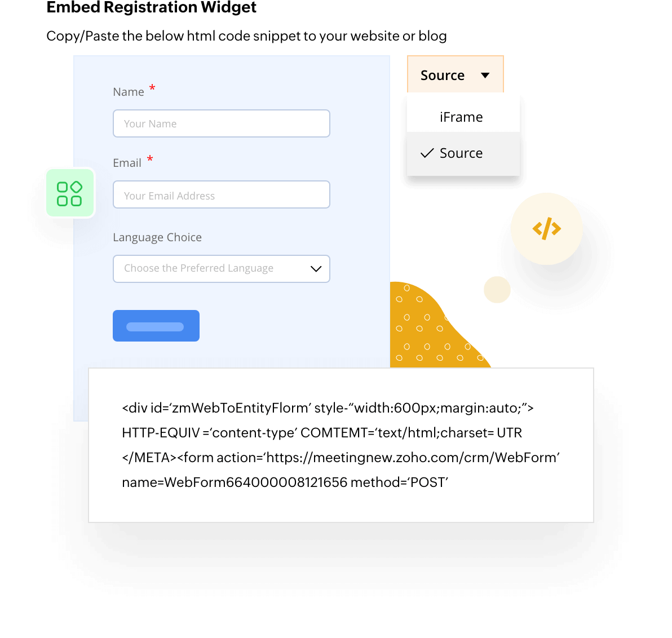The image size is (672, 638).
Task: Click the red asterisk next to Name
Action: tap(152, 88)
